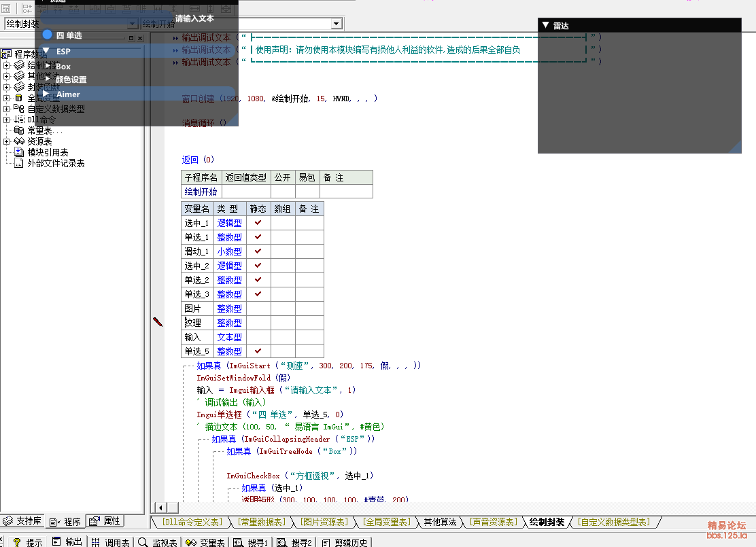Click the 文本型 type of 输入
Screen dimensions: 756x547
click(230, 337)
